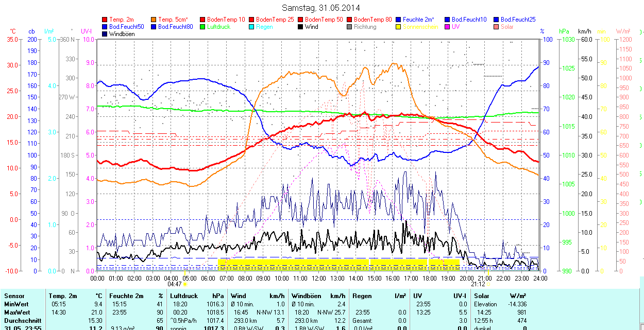The height and width of the screenshot is (330, 644).
Task: Select the yellow Sonnenschein legend swatch
Action: tap(398, 27)
